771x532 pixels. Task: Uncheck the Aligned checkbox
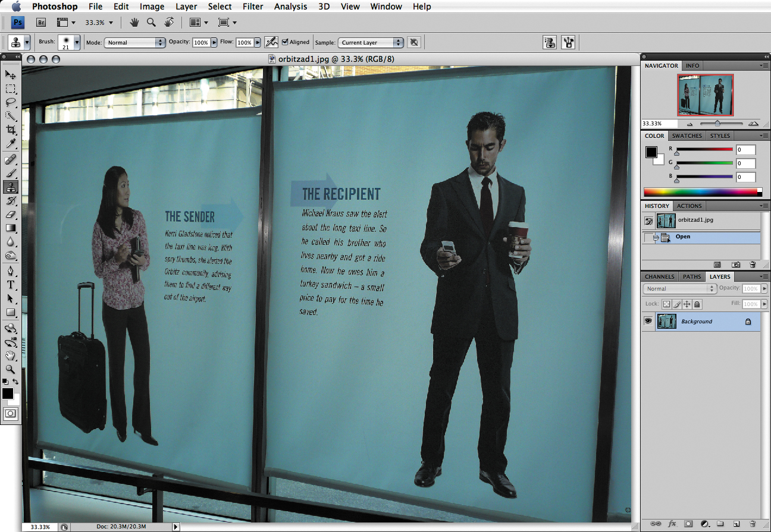point(286,42)
